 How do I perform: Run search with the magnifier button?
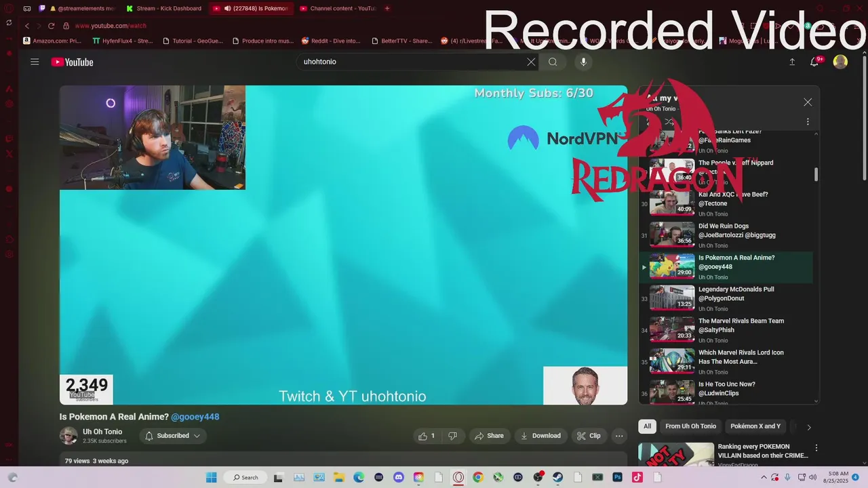click(553, 62)
